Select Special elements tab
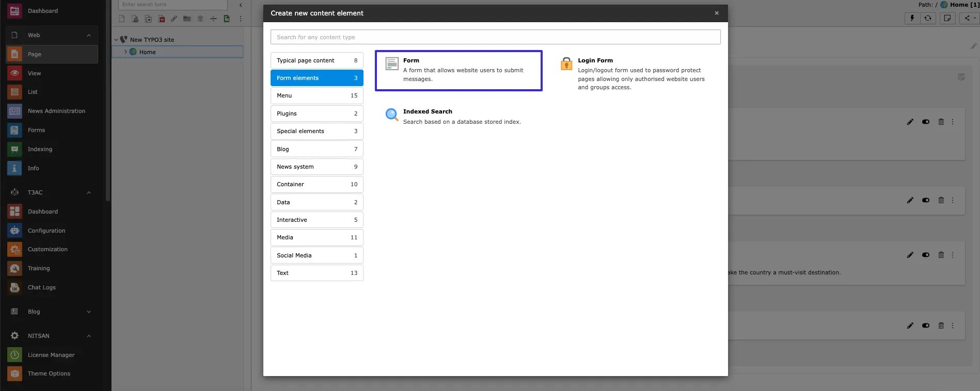Screen dimensions: 980x391 pos(317,131)
